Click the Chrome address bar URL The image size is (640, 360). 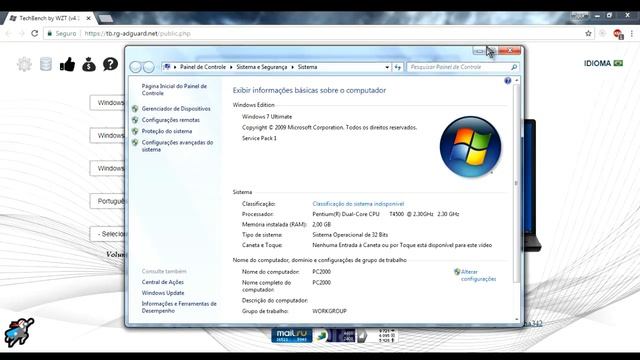(x=138, y=33)
